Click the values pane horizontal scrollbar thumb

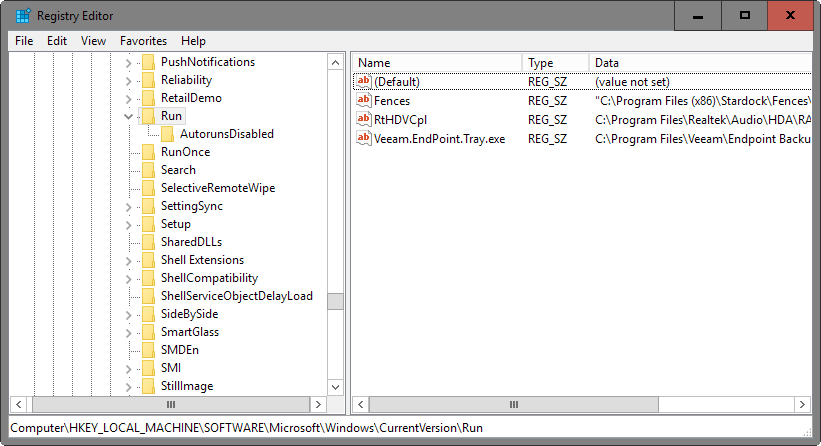tap(514, 404)
